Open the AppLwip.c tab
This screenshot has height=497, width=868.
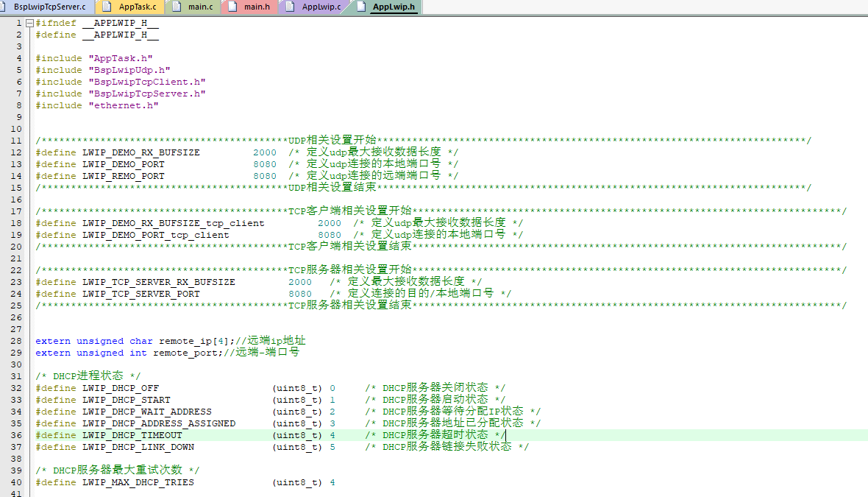point(321,7)
